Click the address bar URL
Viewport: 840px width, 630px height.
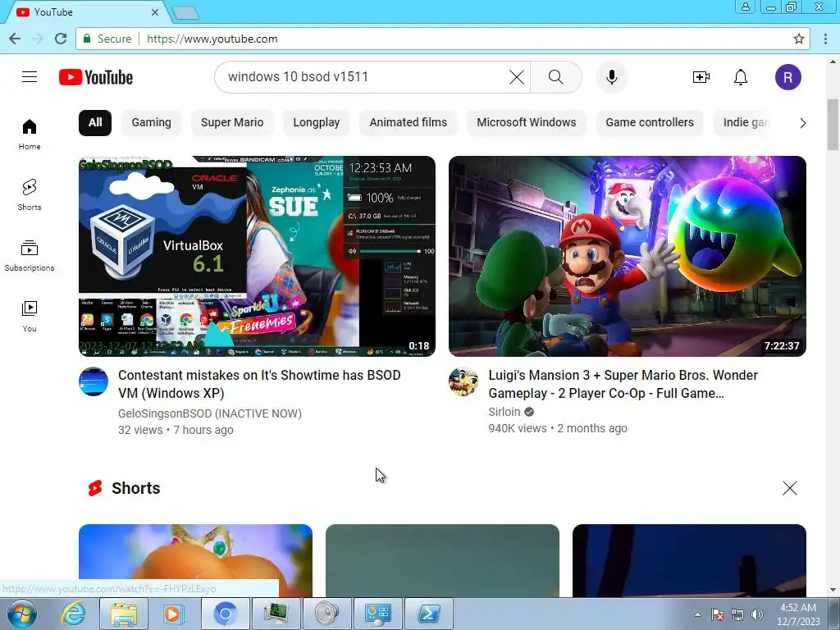(212, 39)
